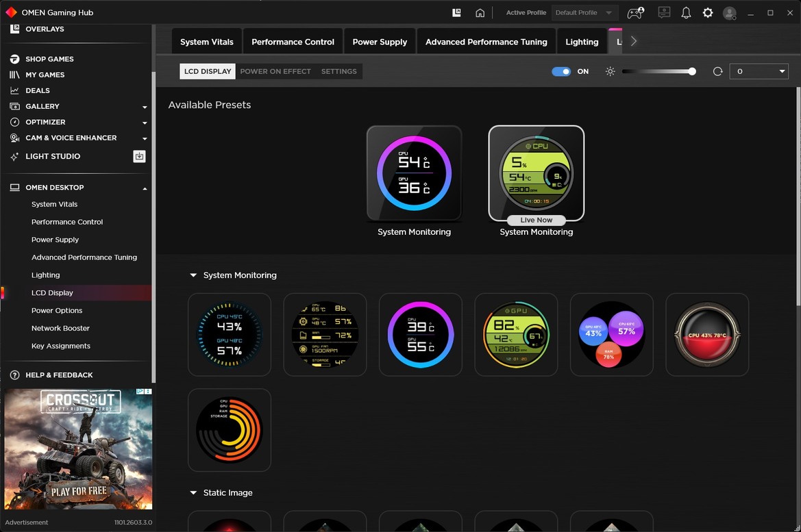Open settings gear in title bar

[x=708, y=13]
